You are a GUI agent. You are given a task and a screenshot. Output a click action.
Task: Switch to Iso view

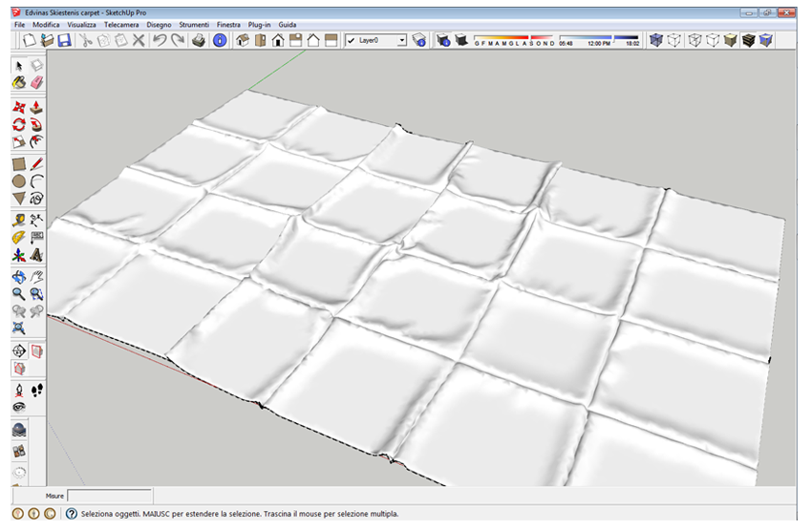click(243, 40)
